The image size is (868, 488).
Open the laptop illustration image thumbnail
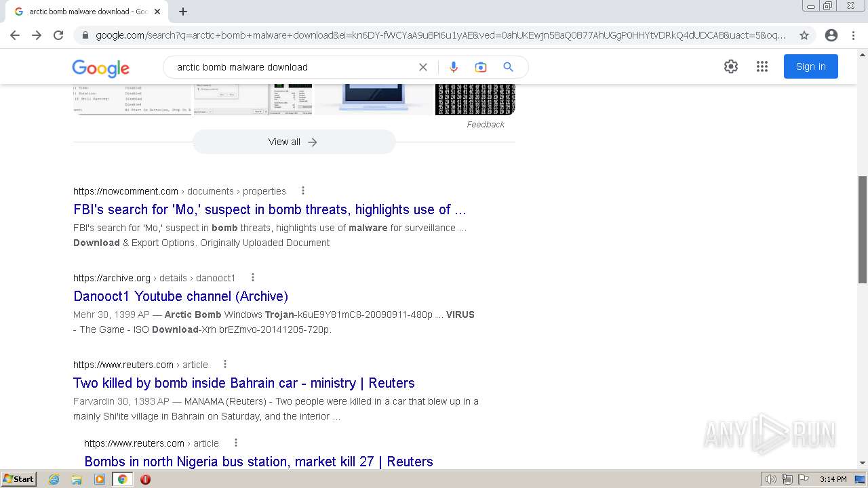click(374, 100)
